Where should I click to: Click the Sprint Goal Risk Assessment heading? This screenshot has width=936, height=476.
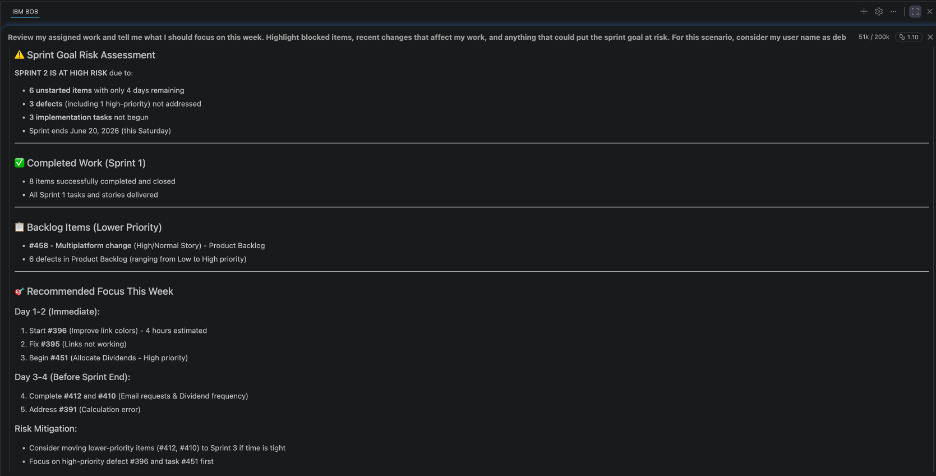point(91,55)
